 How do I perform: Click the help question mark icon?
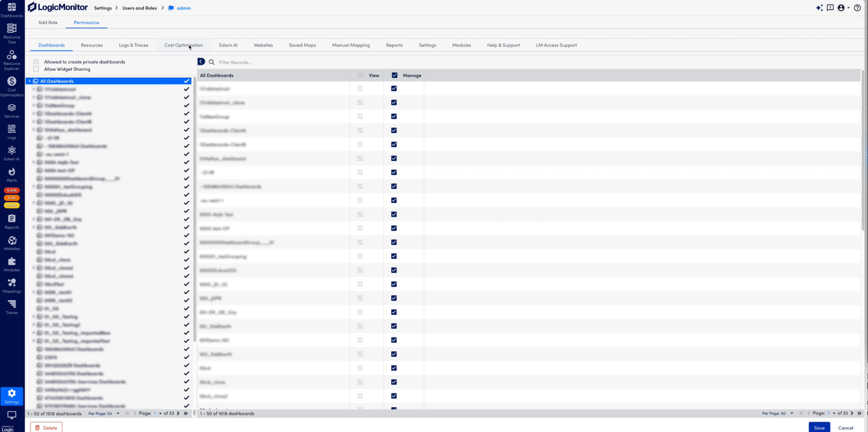[x=857, y=8]
